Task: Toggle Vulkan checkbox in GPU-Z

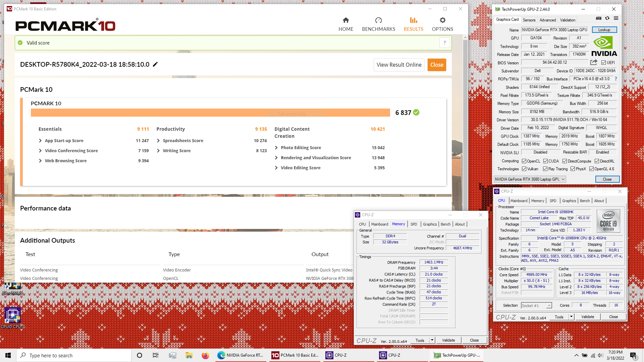Action: point(524,169)
